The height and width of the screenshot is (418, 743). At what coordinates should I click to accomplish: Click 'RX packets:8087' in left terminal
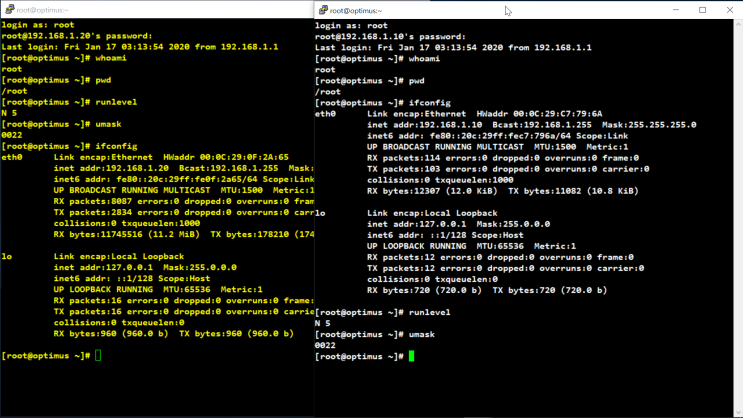tap(93, 201)
